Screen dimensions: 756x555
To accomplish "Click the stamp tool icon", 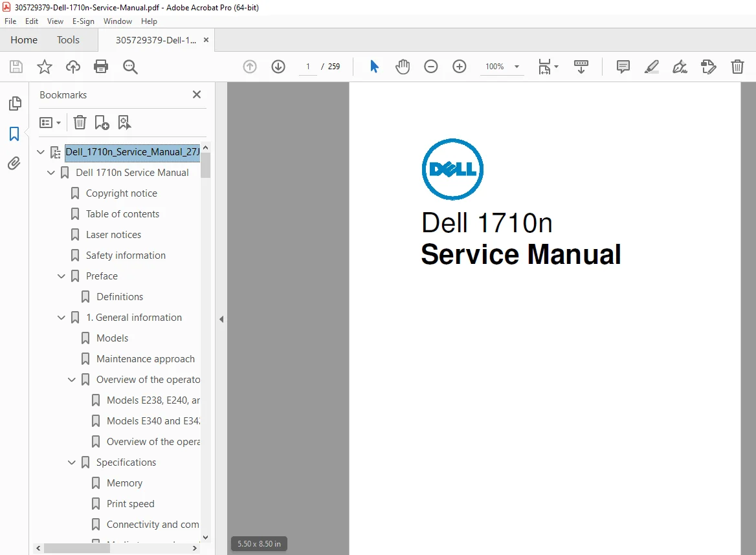I will [x=708, y=67].
